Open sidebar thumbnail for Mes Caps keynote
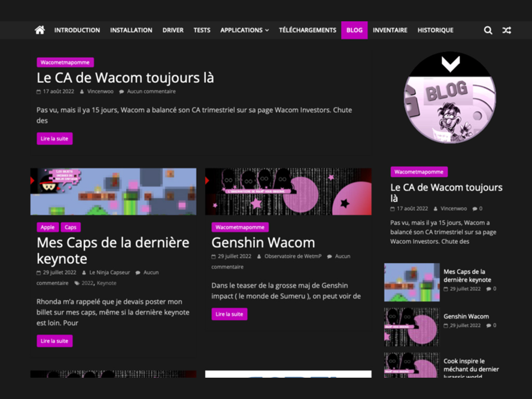The width and height of the screenshot is (532, 399). tap(412, 282)
